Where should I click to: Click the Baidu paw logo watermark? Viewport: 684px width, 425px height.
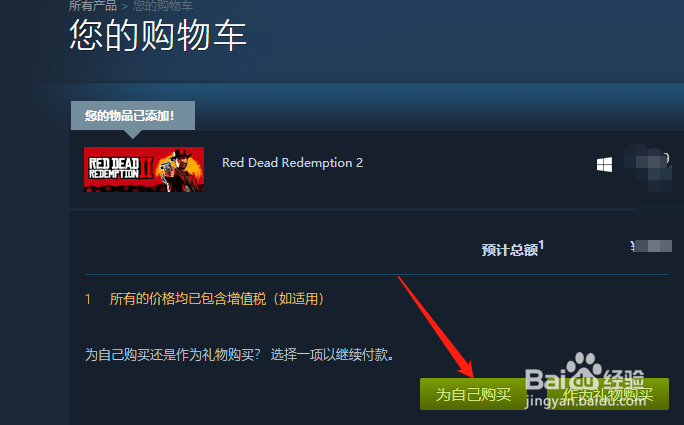[x=584, y=371]
